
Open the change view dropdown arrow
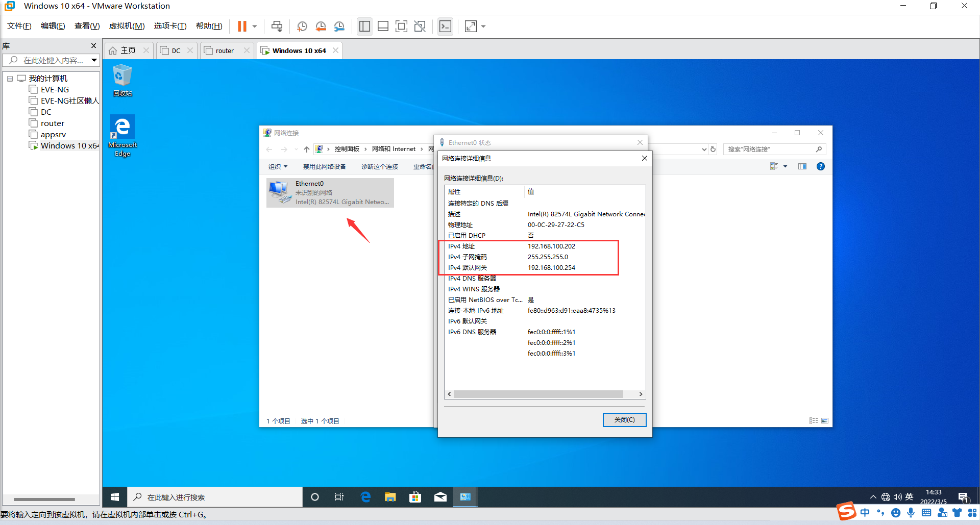point(785,166)
